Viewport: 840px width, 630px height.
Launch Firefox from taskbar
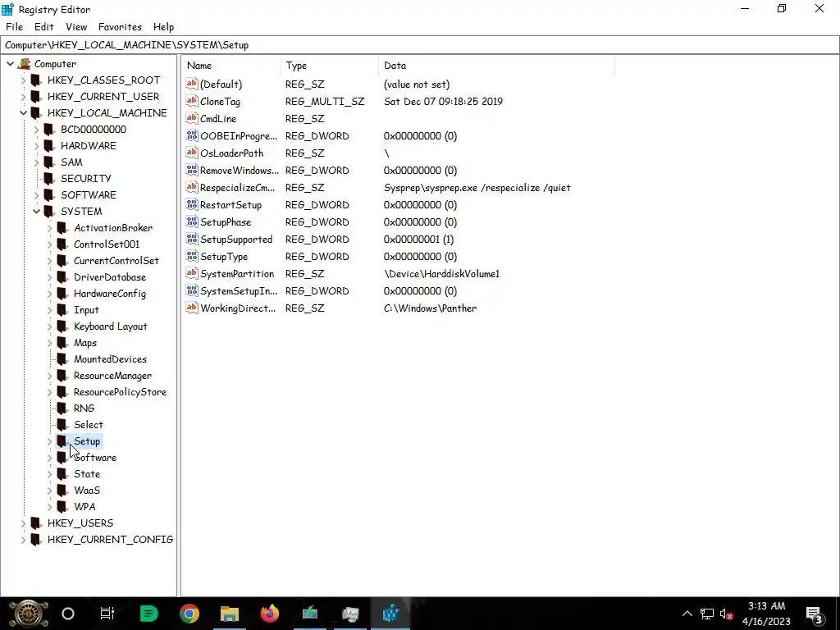click(269, 614)
